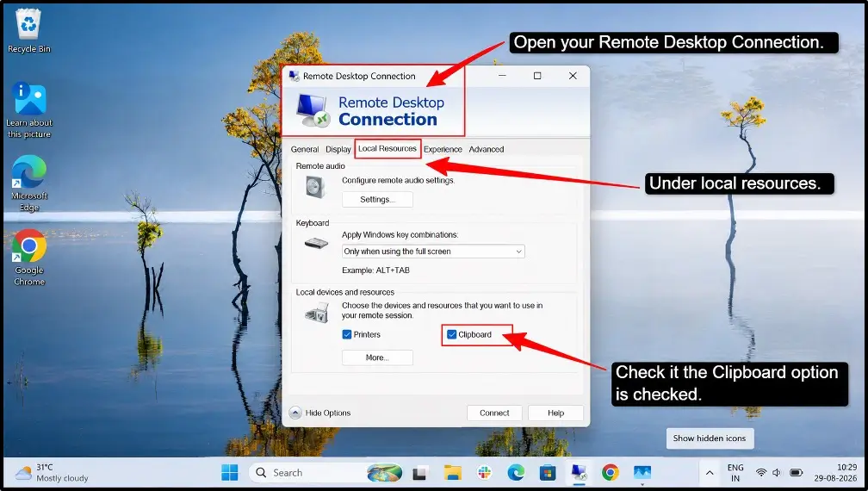Open the Windows key combinations dropdown

pyautogui.click(x=433, y=252)
